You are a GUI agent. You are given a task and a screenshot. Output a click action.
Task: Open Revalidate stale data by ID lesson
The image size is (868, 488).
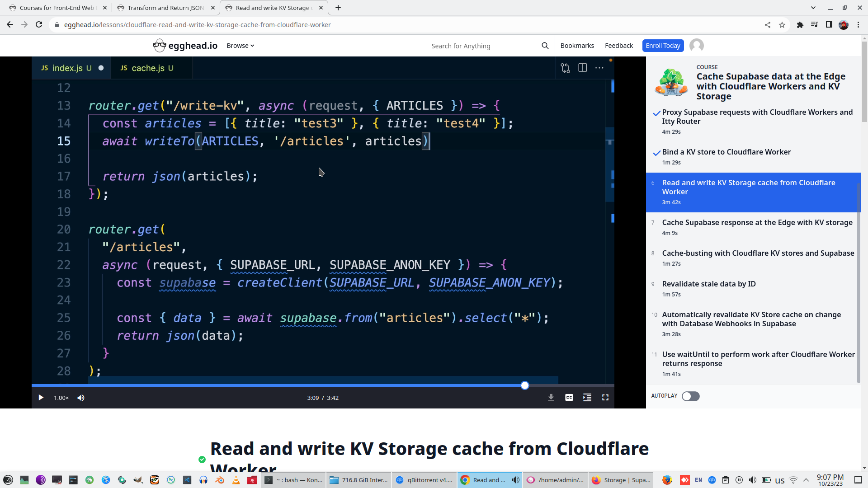click(x=708, y=284)
